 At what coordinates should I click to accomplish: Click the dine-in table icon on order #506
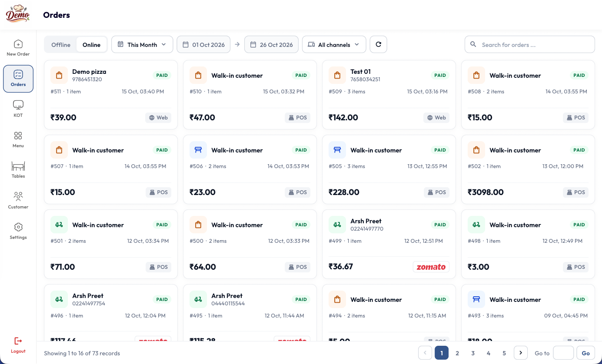pyautogui.click(x=198, y=150)
